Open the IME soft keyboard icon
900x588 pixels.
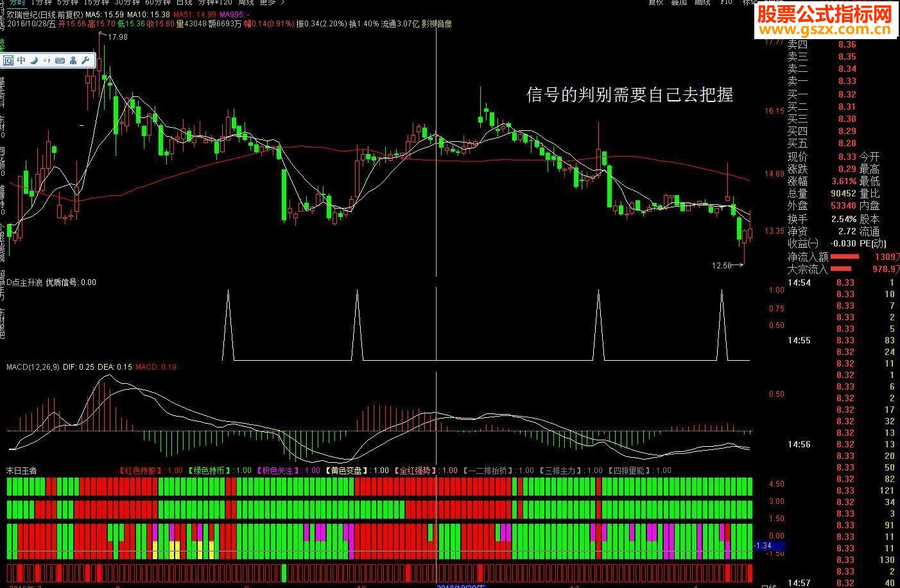click(60, 61)
